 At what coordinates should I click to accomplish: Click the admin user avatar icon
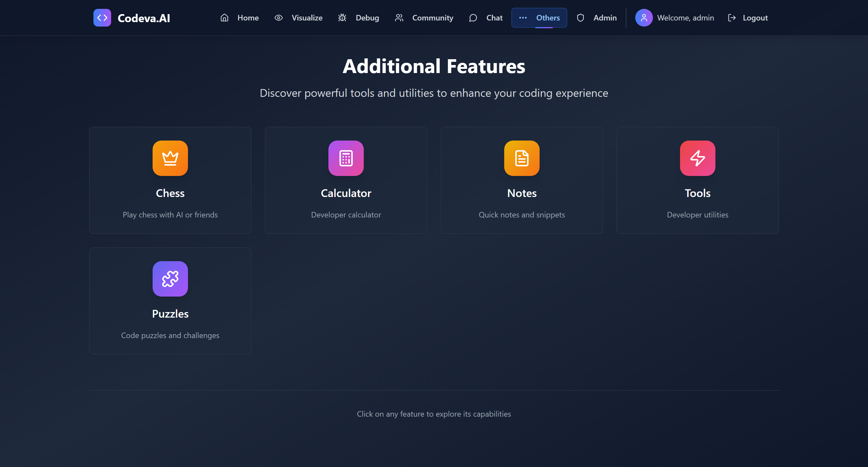(x=644, y=18)
